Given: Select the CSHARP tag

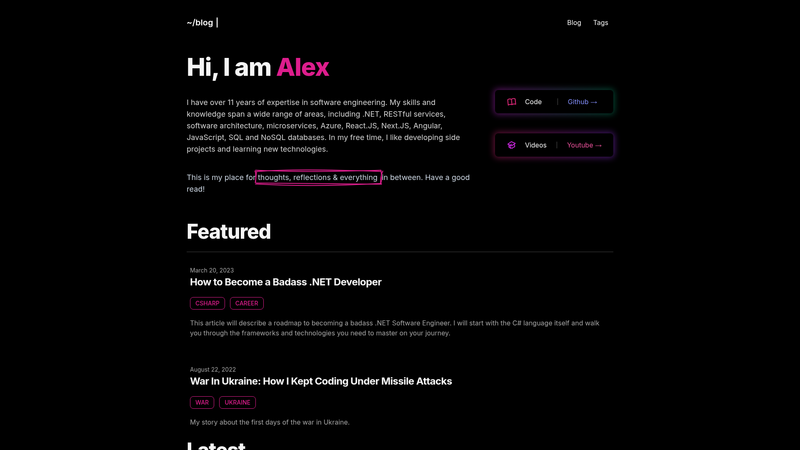Looking at the screenshot, I should [207, 303].
